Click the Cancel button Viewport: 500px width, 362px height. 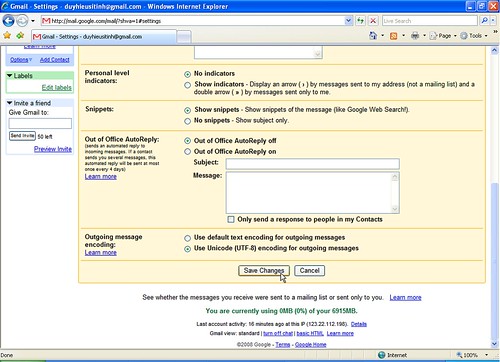309,270
